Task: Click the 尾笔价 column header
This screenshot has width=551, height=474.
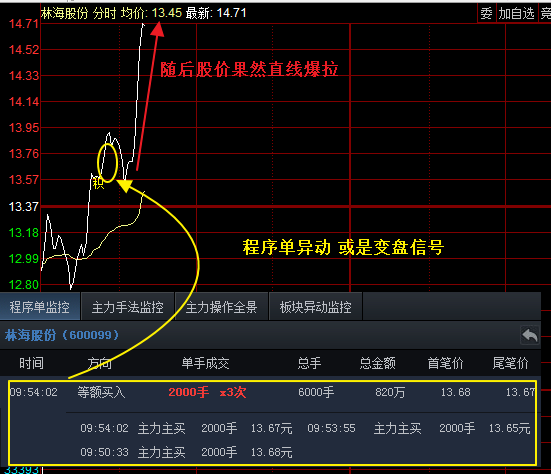Action: (x=511, y=363)
